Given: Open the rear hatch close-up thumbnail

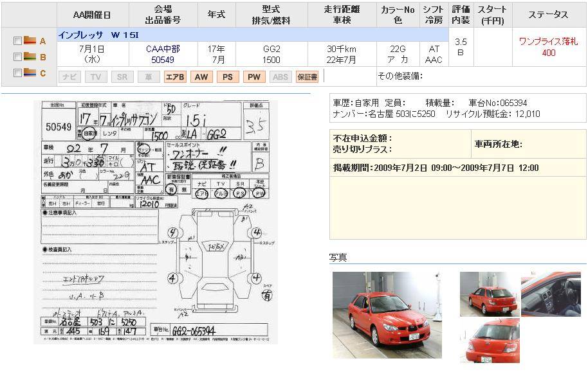Looking at the screenshot, I should coord(490,341).
